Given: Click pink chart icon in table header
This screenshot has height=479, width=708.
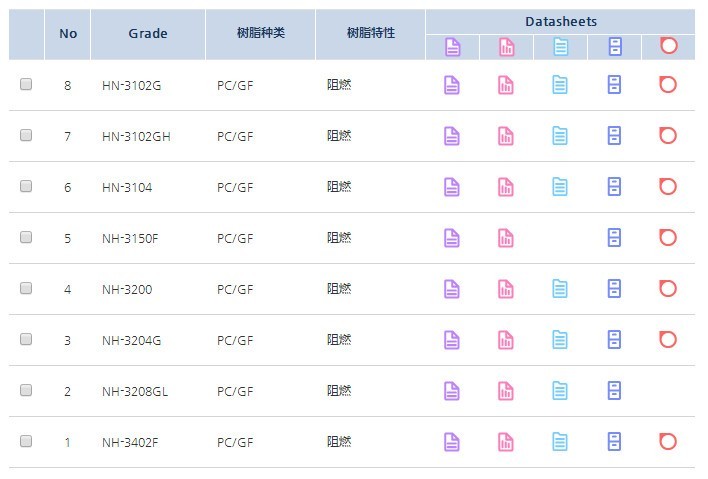Looking at the screenshot, I should pos(507,47).
